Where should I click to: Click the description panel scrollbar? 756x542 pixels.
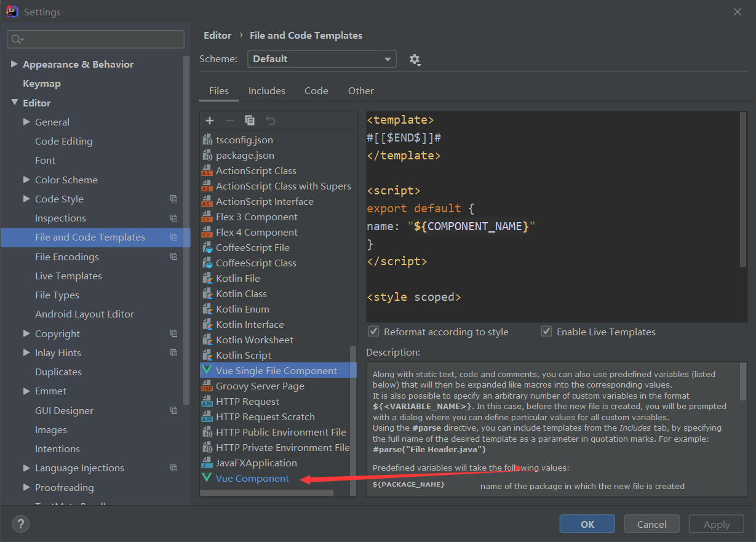pyautogui.click(x=743, y=382)
